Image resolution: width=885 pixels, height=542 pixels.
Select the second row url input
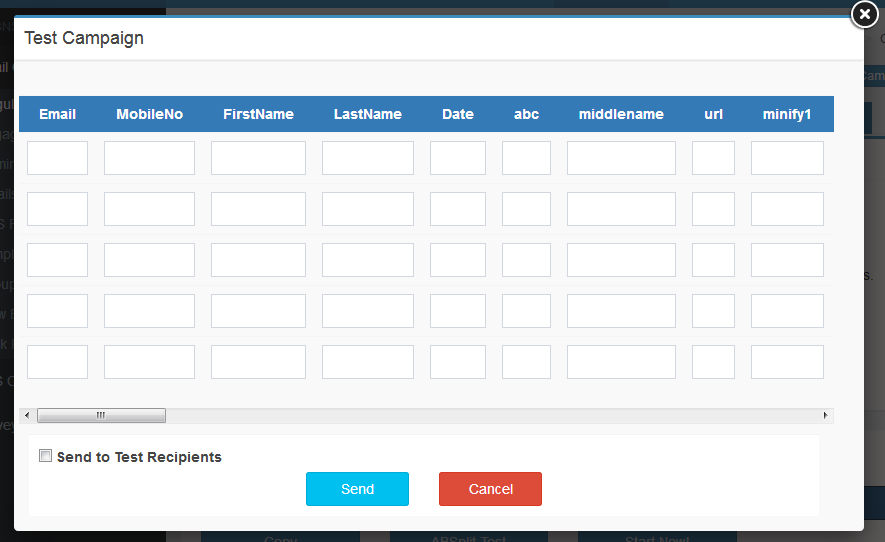pos(713,209)
